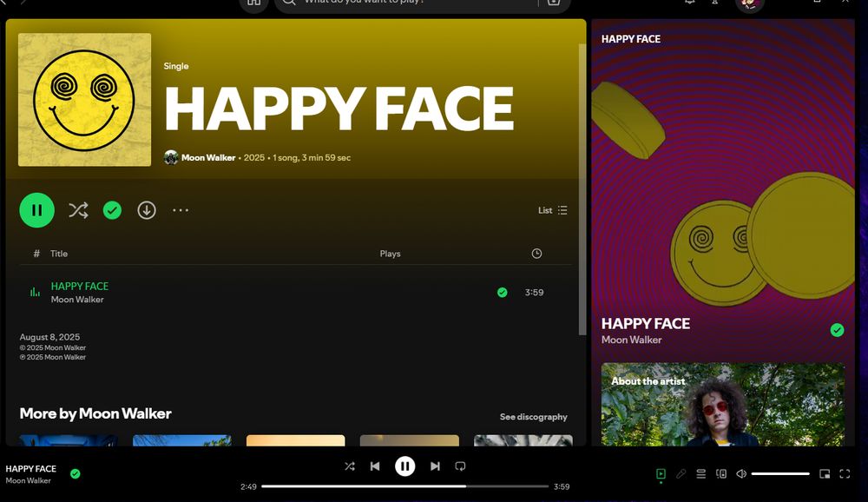Image resolution: width=868 pixels, height=502 pixels.
Task: Open the three-dot more options menu
Action: [x=181, y=210]
